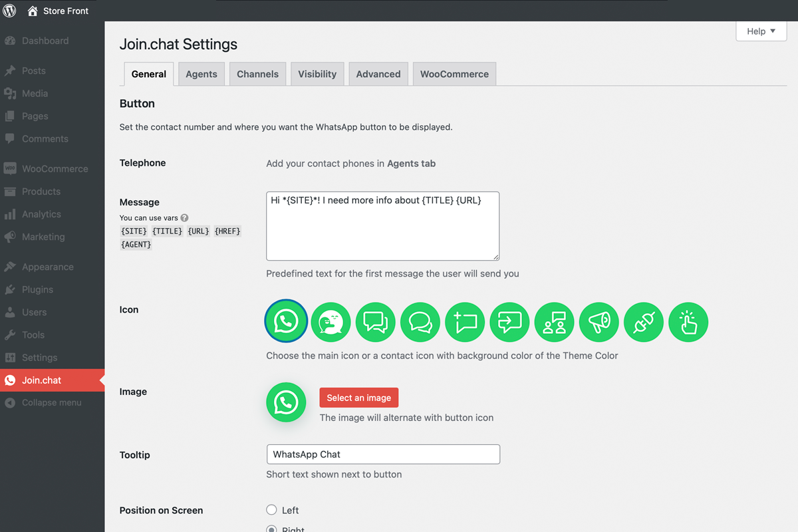
Task: Click the Posts pushpin icon in the sidebar
Action: pos(10,70)
